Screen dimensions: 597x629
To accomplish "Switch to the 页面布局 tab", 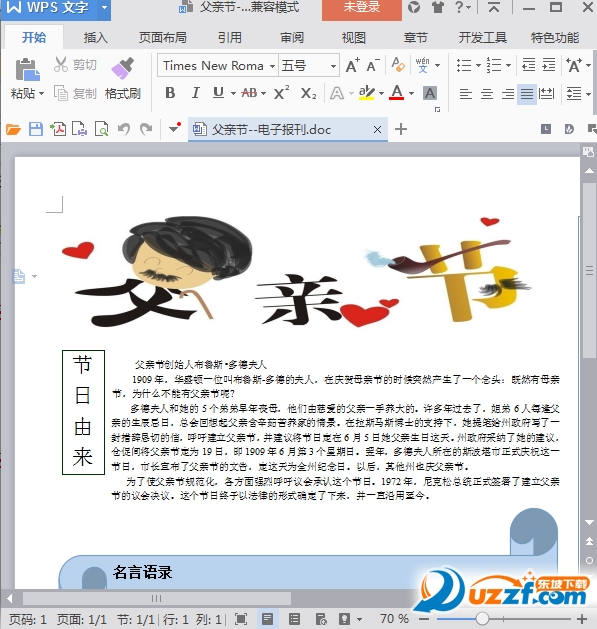I will (162, 38).
